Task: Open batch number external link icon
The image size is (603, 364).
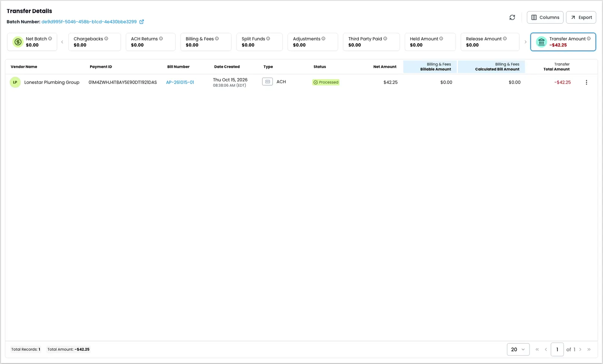Action: point(142,22)
